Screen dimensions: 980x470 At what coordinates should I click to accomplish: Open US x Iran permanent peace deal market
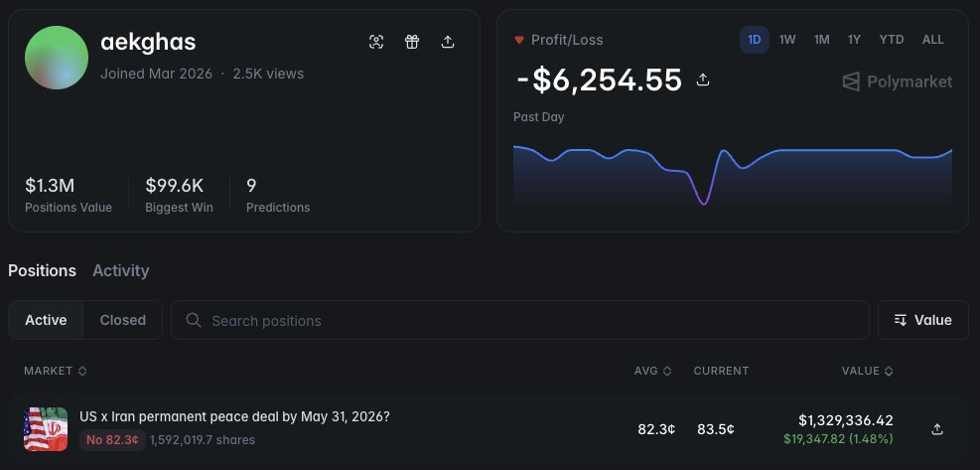pyautogui.click(x=234, y=416)
